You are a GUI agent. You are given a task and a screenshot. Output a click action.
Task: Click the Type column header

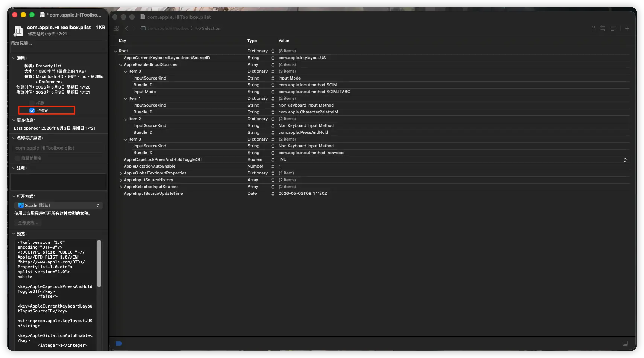coord(252,41)
